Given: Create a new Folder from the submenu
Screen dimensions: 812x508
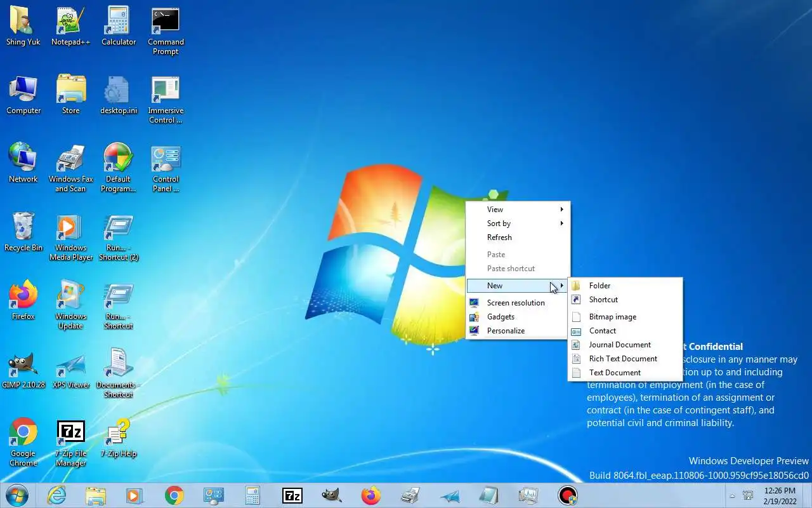Looking at the screenshot, I should pos(625,286).
